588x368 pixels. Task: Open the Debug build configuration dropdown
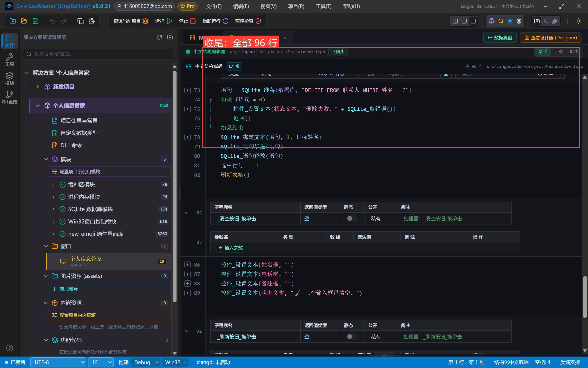(x=146, y=362)
